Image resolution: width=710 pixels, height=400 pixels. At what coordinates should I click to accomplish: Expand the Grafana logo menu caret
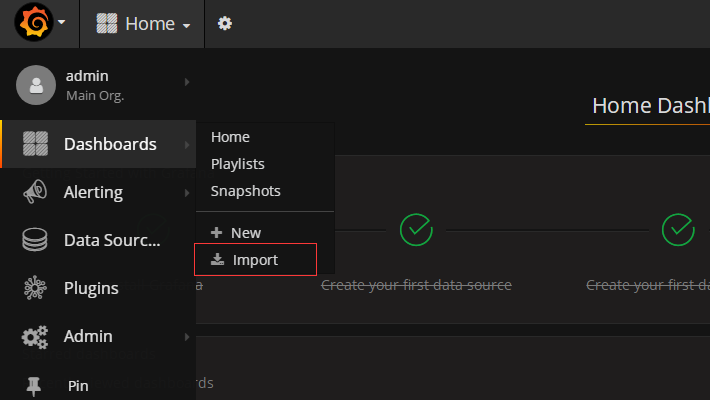pyautogui.click(x=62, y=23)
